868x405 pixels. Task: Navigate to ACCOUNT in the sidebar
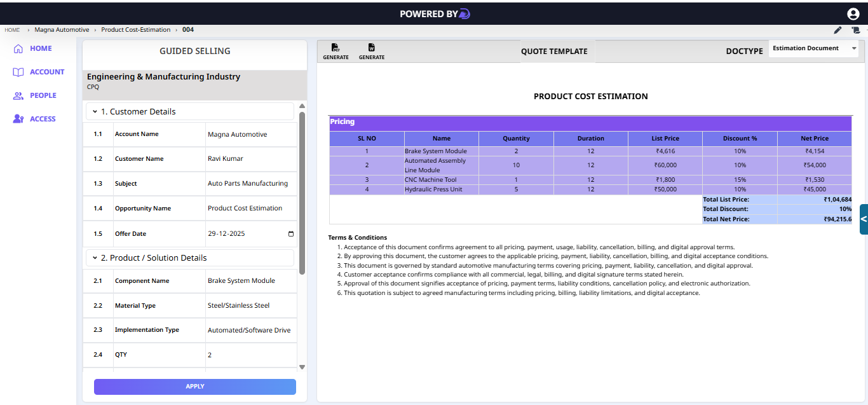click(x=47, y=72)
